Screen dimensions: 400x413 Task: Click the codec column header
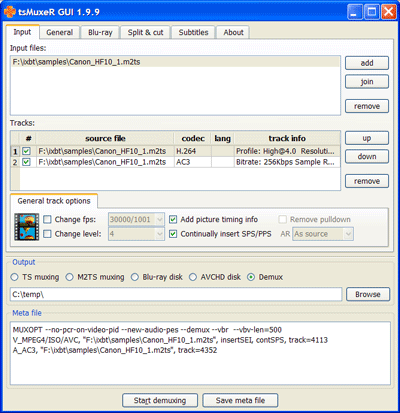pos(193,138)
